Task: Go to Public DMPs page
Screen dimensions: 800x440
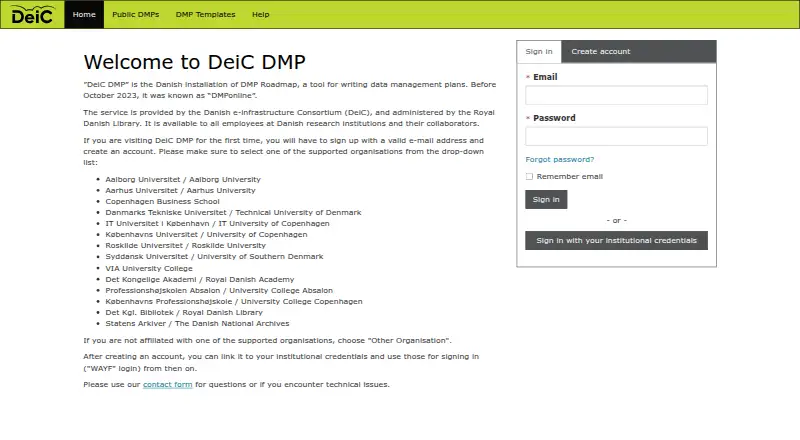Action: 136,14
